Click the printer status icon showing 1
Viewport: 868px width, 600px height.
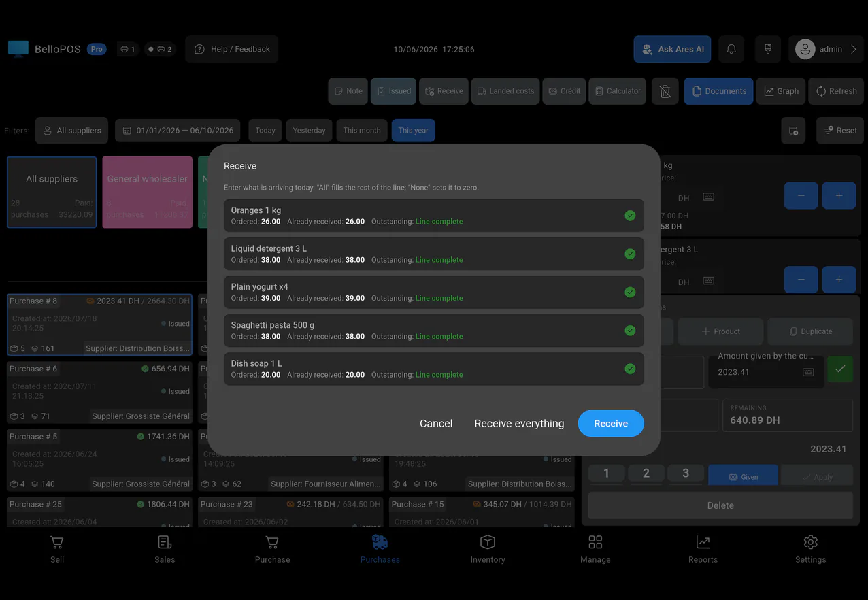pos(127,49)
